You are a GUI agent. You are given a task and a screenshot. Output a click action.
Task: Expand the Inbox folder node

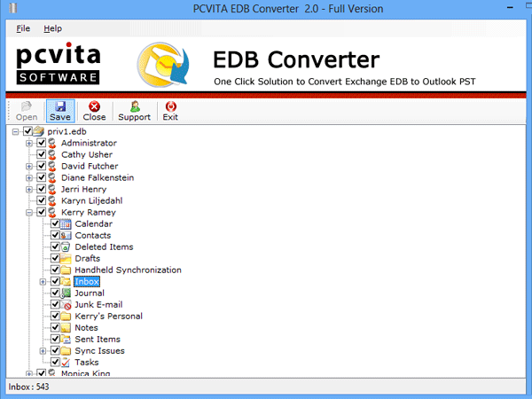click(43, 282)
